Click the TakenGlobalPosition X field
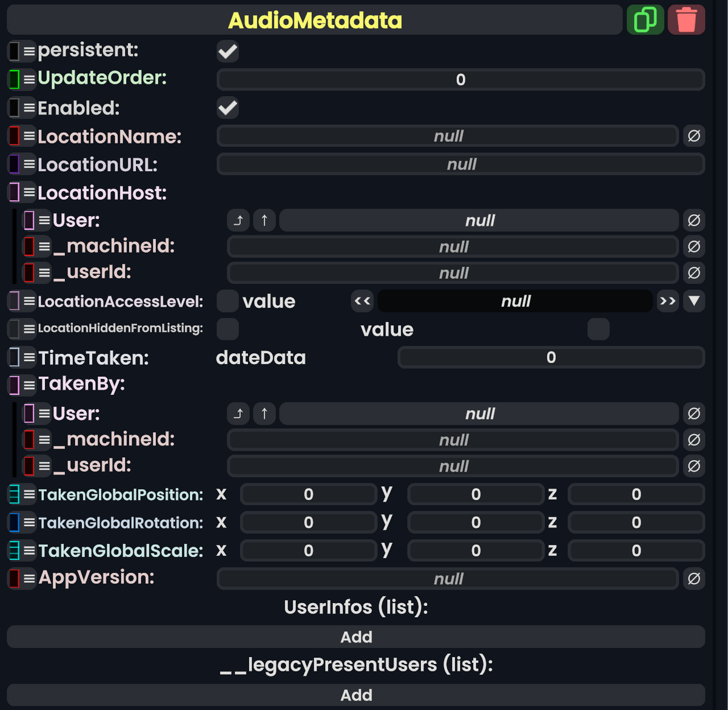The image size is (728, 710). point(308,494)
